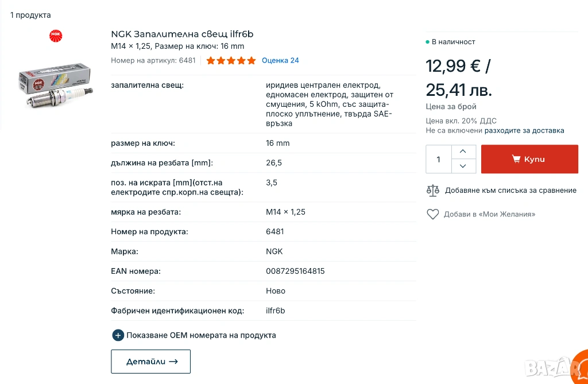Click the arrow icon in Детайли

(173, 362)
